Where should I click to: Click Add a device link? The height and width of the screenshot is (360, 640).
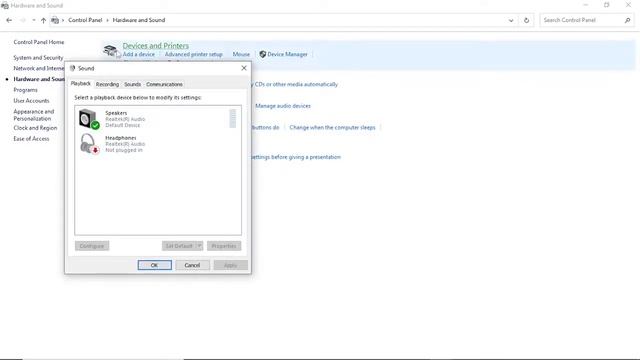click(139, 54)
